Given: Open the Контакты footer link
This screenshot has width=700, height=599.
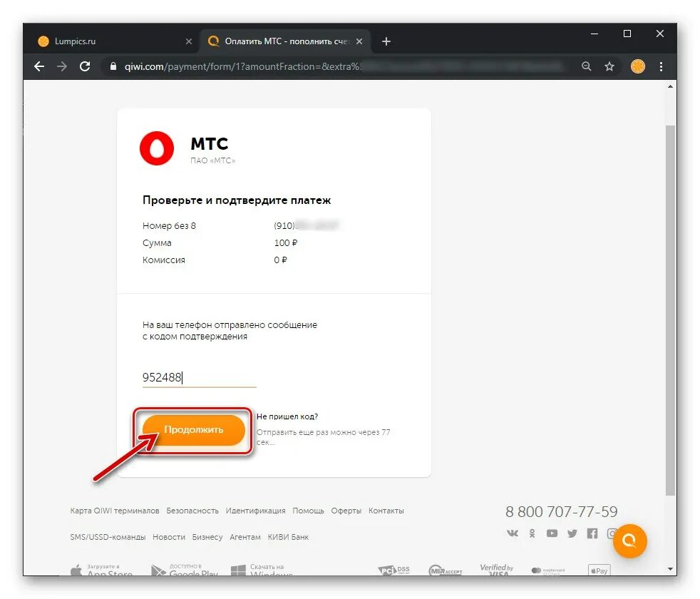Looking at the screenshot, I should tap(386, 511).
